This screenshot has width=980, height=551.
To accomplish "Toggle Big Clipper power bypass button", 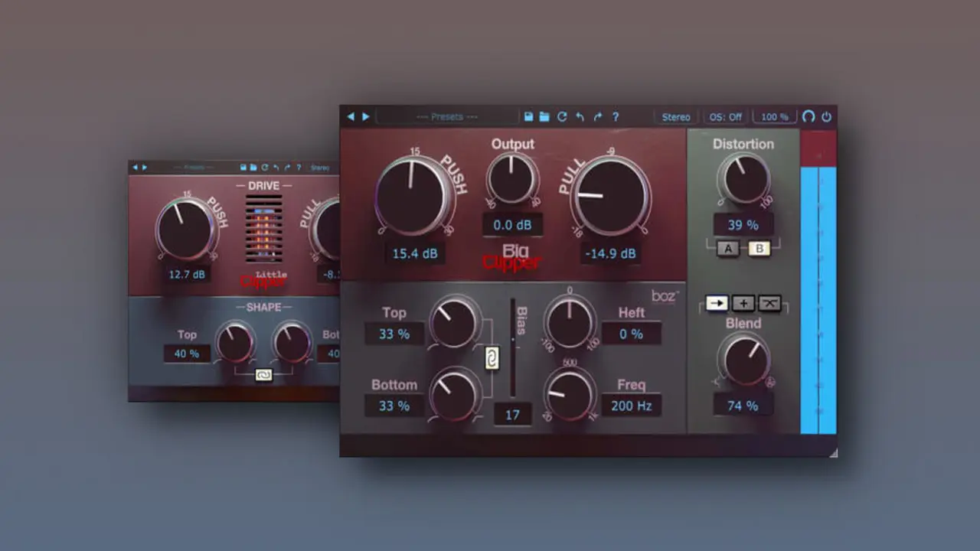I will coord(827,117).
